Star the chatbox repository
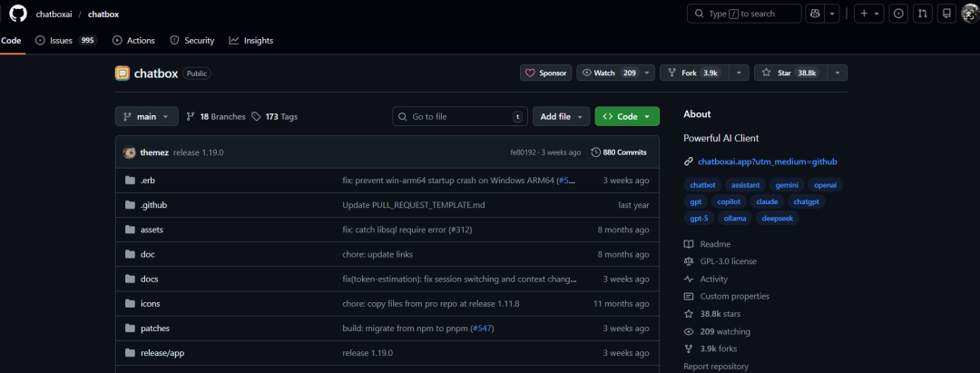 click(x=788, y=73)
